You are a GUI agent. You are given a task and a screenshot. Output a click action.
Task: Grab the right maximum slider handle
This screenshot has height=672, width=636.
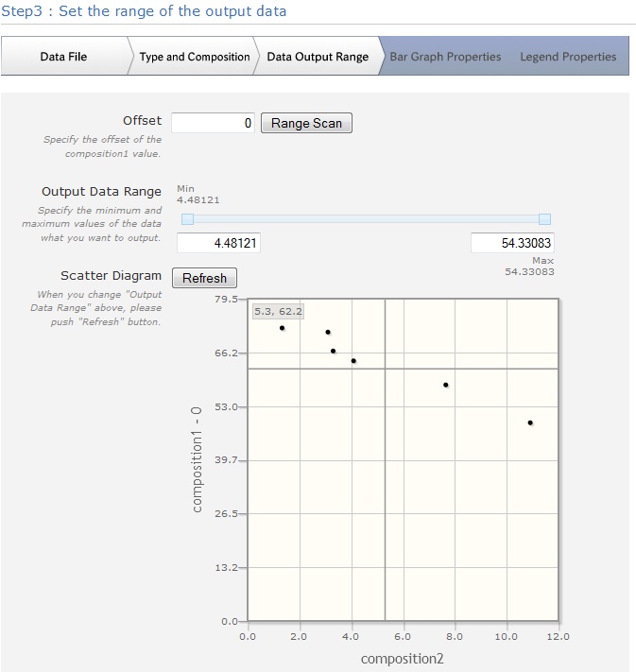click(544, 219)
